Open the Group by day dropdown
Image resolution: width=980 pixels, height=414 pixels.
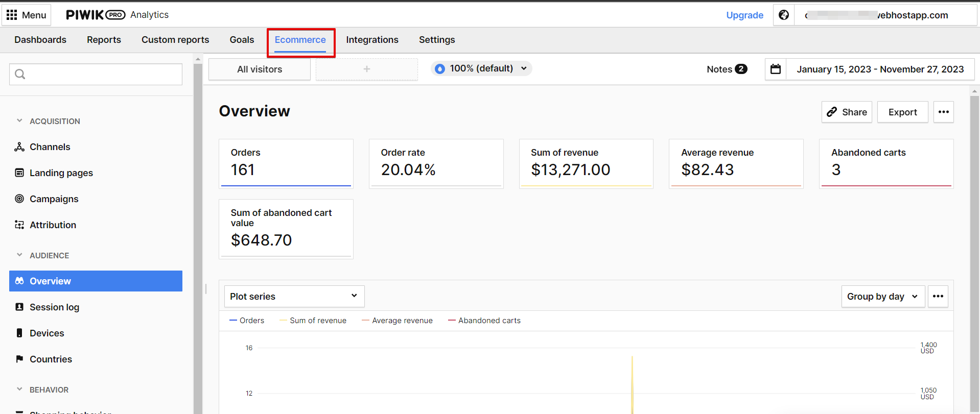[x=882, y=297]
